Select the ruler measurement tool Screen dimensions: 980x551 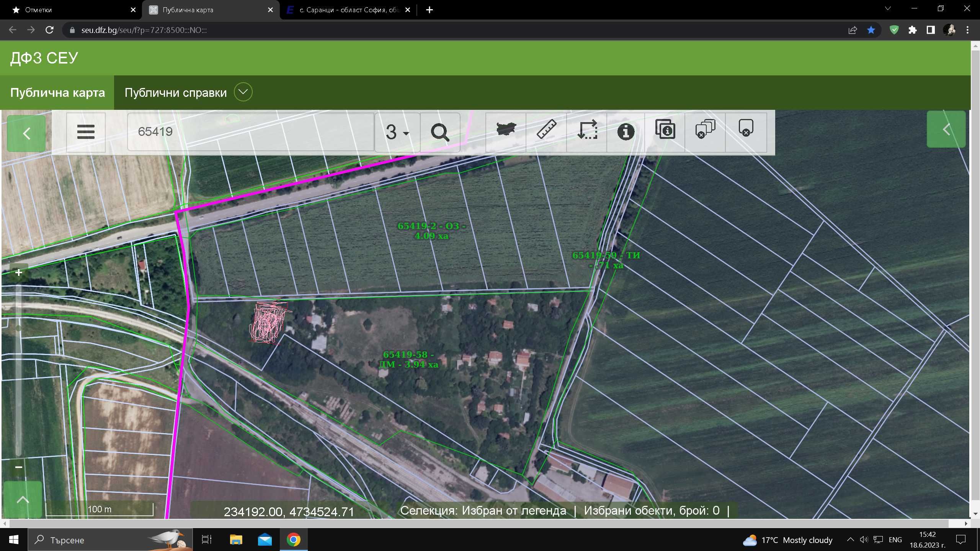(x=546, y=130)
